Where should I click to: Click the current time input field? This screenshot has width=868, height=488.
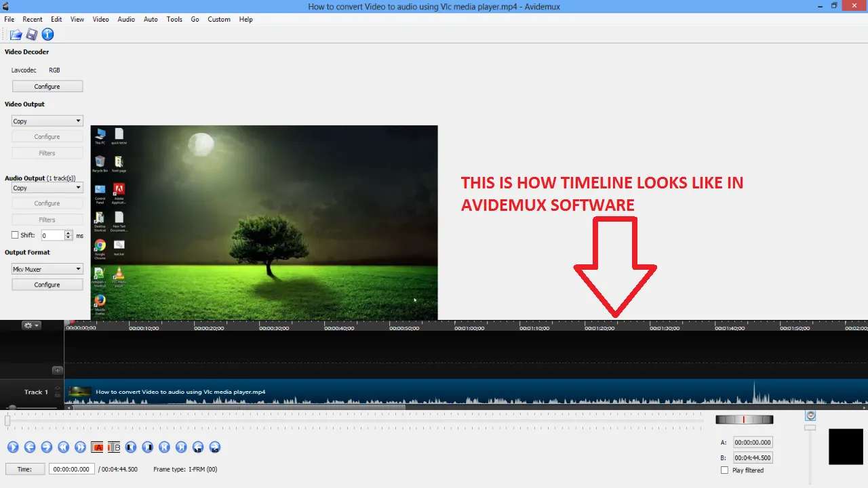pyautogui.click(x=71, y=469)
